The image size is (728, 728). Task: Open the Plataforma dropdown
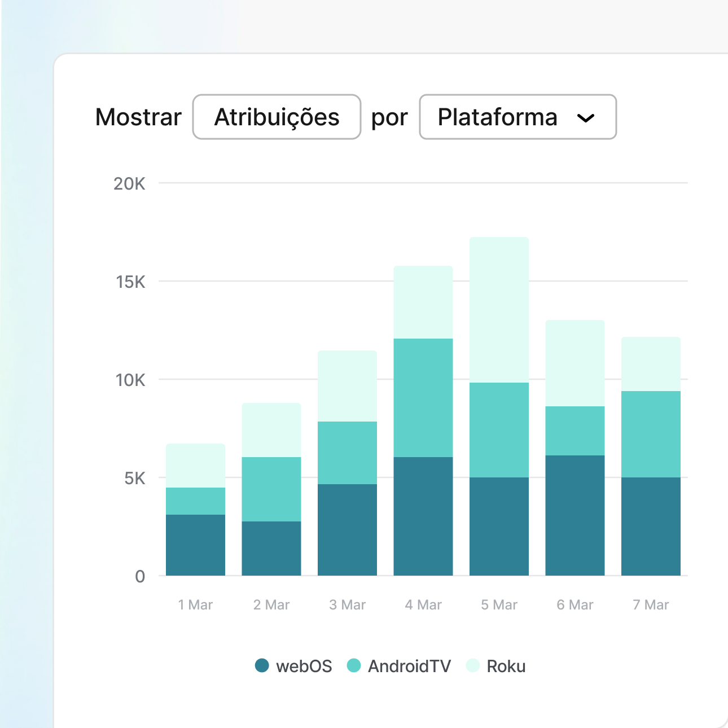[517, 117]
